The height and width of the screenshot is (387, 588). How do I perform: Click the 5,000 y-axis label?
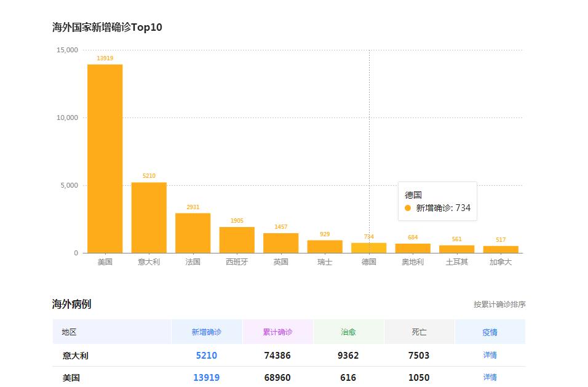pyautogui.click(x=70, y=185)
